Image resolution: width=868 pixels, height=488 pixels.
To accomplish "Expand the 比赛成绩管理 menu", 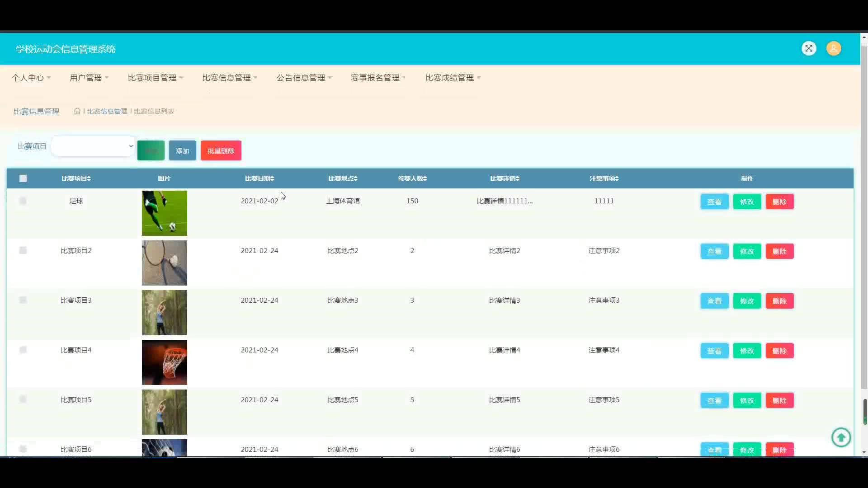I will (453, 78).
